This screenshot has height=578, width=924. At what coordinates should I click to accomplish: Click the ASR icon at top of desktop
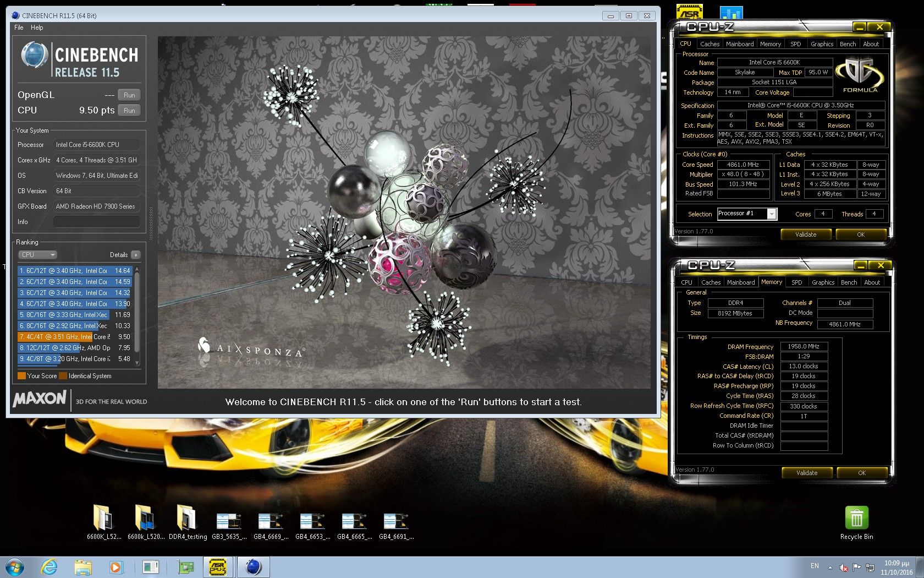[690, 11]
